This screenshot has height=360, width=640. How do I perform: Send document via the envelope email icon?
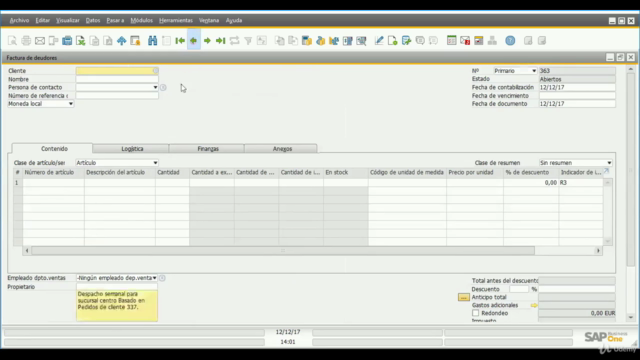[x=40, y=40]
